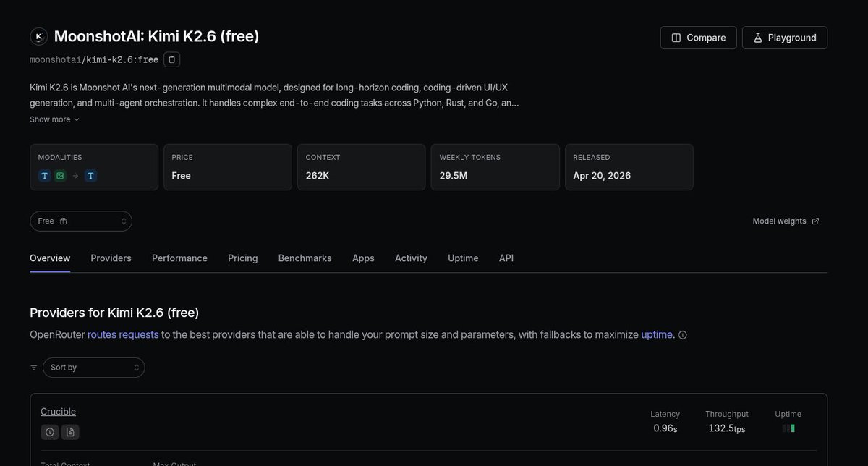This screenshot has height=466, width=868.
Task: Open the Compare button
Action: [699, 38]
